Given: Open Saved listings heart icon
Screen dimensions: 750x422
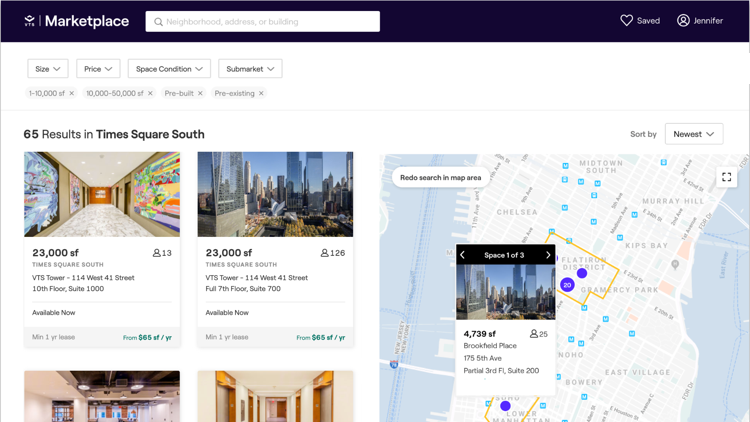Looking at the screenshot, I should coord(627,21).
